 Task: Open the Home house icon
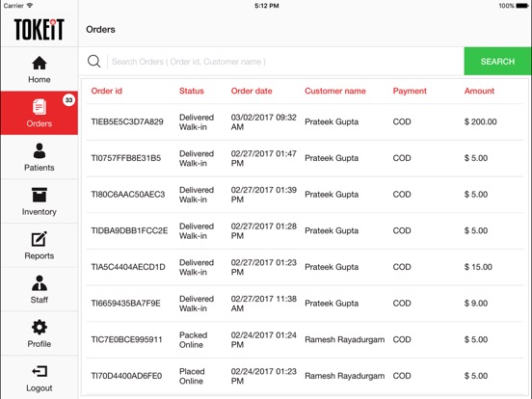(40, 63)
